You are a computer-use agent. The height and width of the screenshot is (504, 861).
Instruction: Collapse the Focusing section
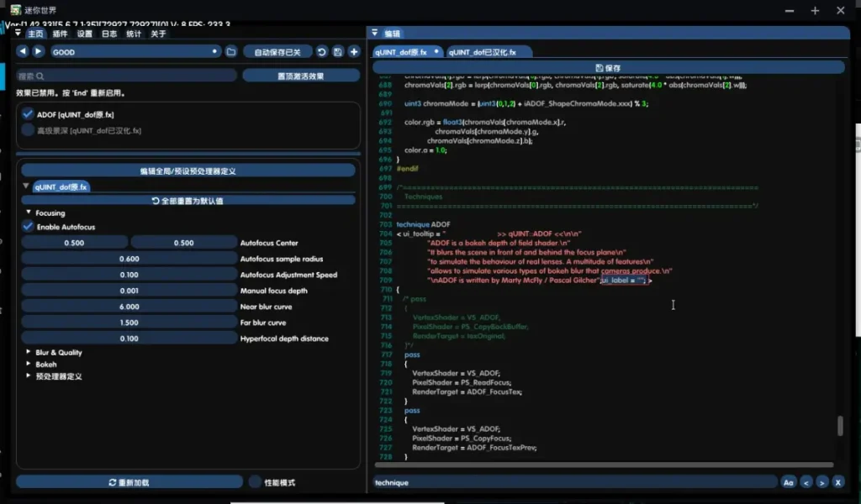click(x=28, y=213)
